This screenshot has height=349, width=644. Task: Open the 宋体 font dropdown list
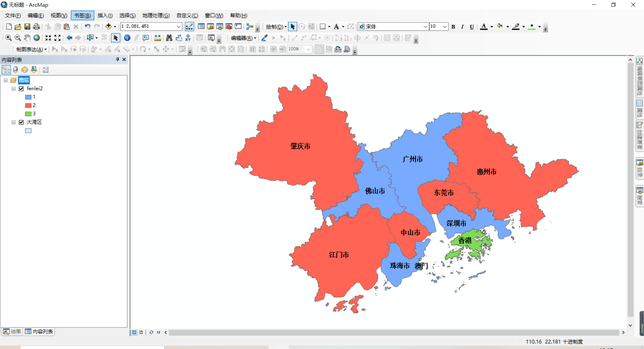pos(425,26)
